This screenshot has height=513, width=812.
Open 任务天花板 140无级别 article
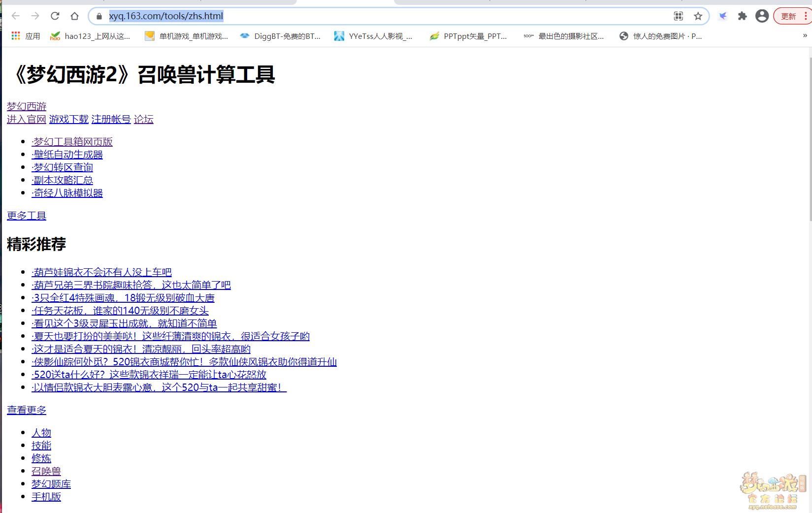pyautogui.click(x=120, y=311)
